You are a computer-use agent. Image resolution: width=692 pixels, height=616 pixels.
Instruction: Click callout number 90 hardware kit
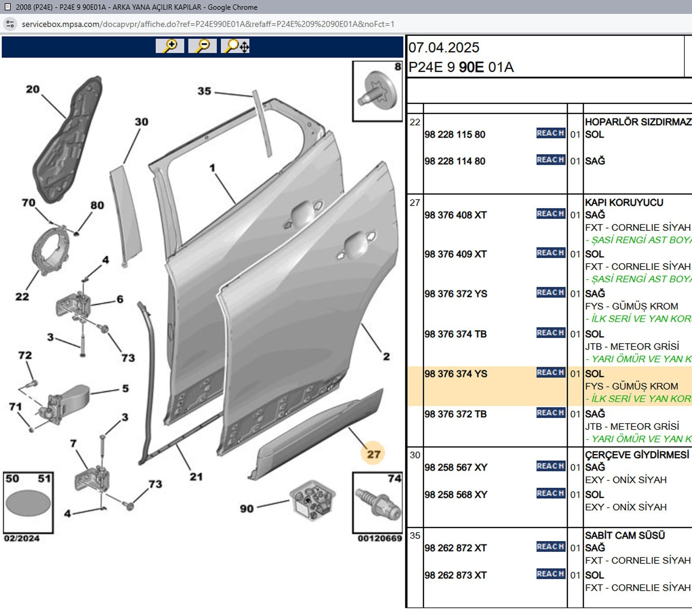click(x=247, y=509)
